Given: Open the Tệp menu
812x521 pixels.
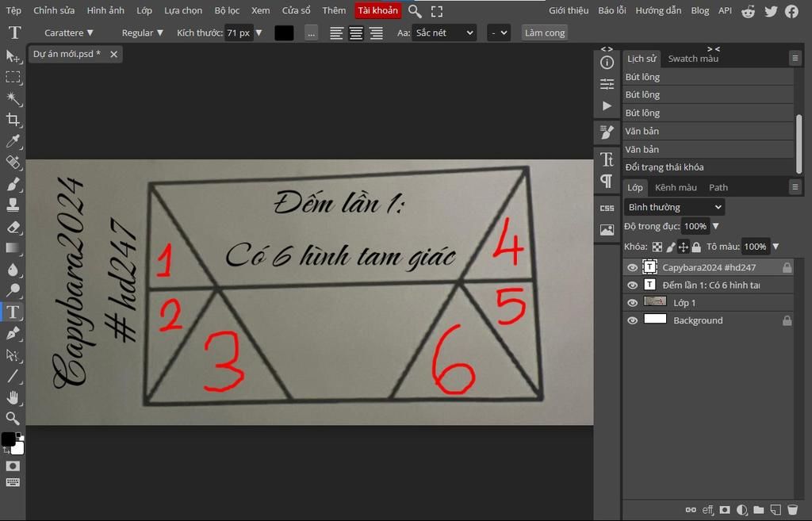Looking at the screenshot, I should point(13,10).
